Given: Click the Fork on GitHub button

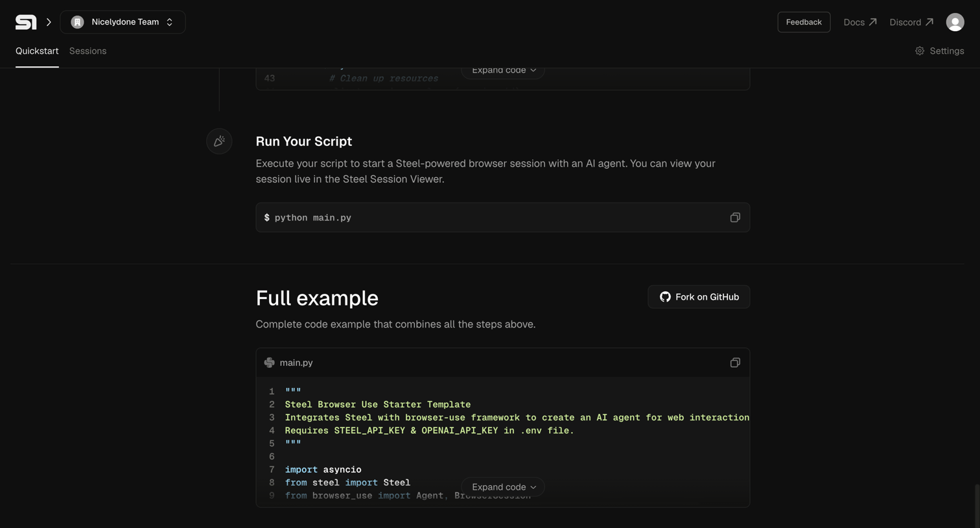Looking at the screenshot, I should click(699, 297).
